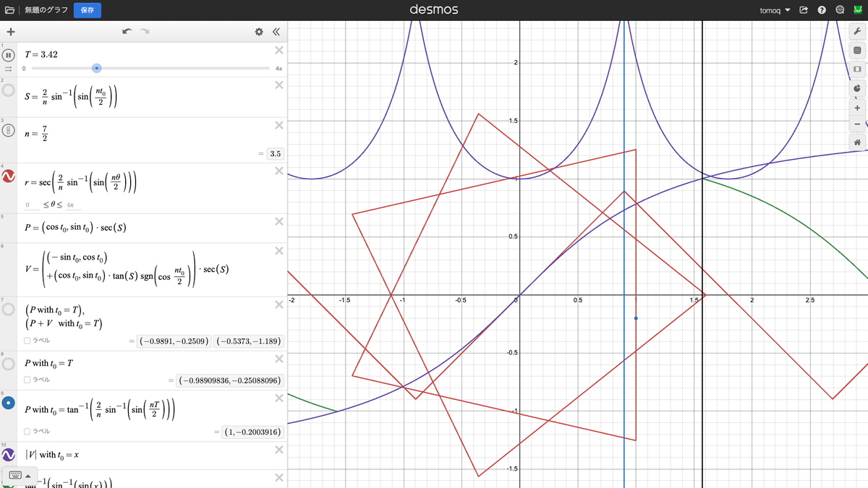The height and width of the screenshot is (488, 868).
Task: Click the 保存 save button
Action: (88, 10)
